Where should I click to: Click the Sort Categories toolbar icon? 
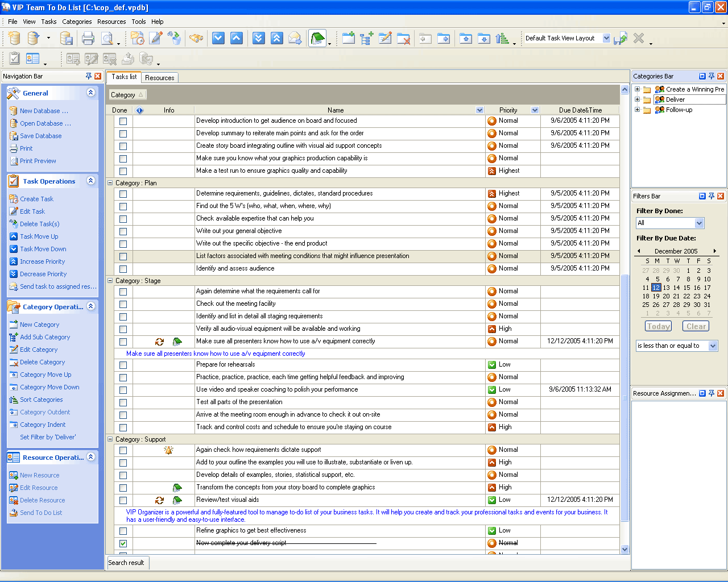502,39
